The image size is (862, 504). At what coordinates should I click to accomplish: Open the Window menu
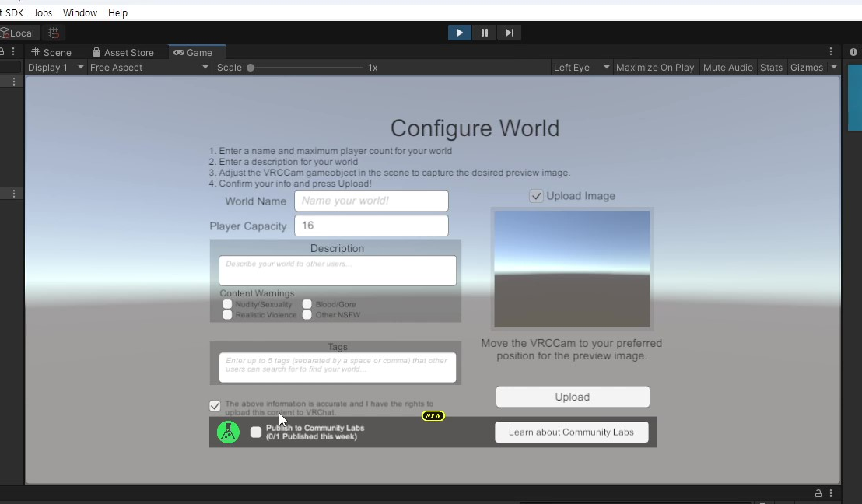coord(79,12)
